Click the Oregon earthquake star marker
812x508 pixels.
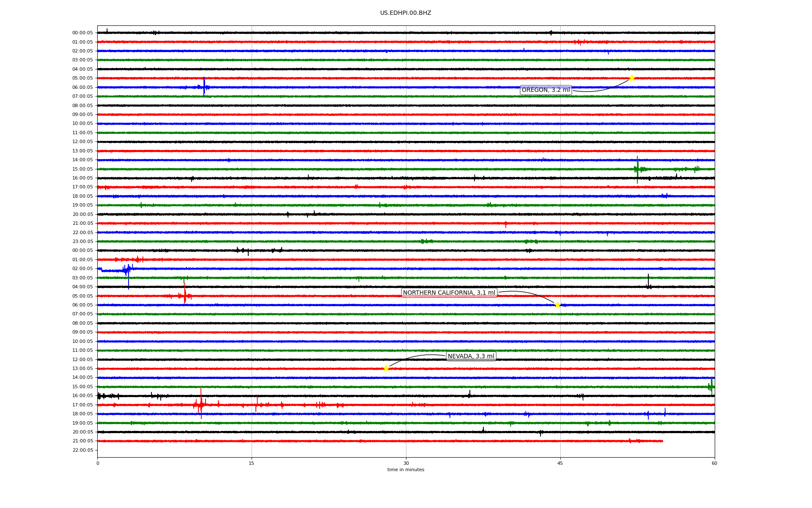[x=632, y=78]
